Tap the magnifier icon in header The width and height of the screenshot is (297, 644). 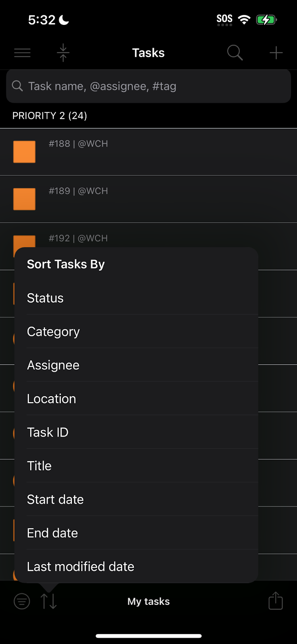coord(235,53)
